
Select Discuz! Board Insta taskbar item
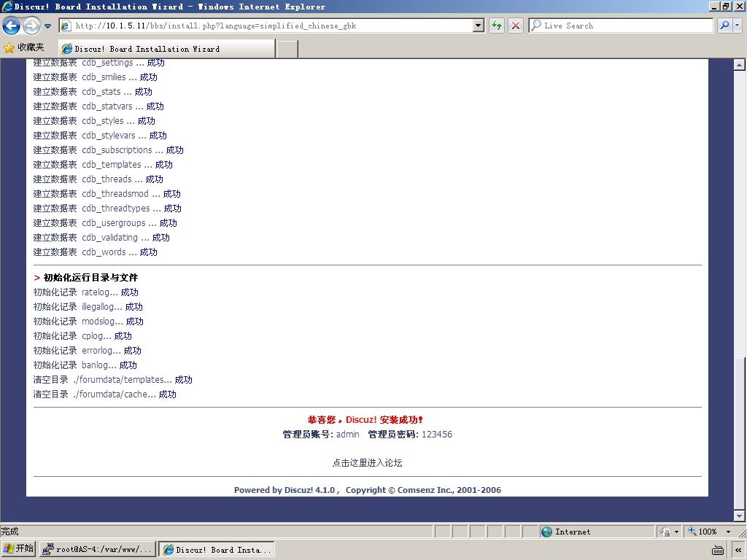tap(217, 550)
